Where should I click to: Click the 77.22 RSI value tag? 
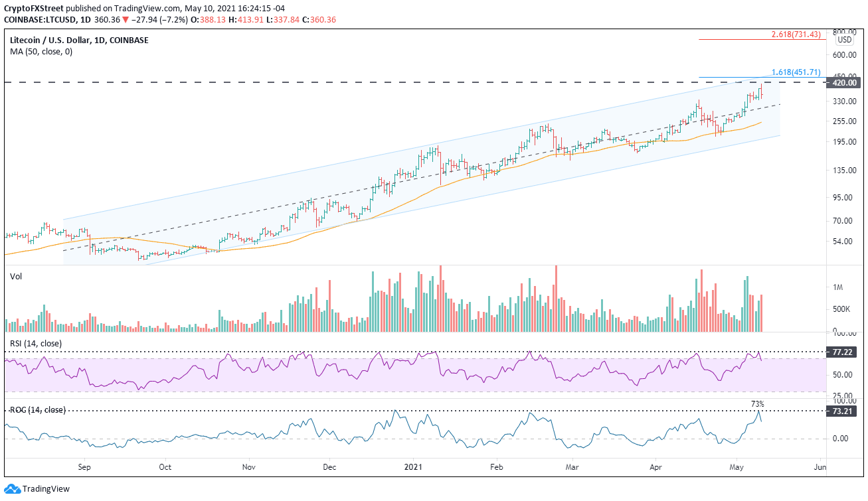point(841,353)
